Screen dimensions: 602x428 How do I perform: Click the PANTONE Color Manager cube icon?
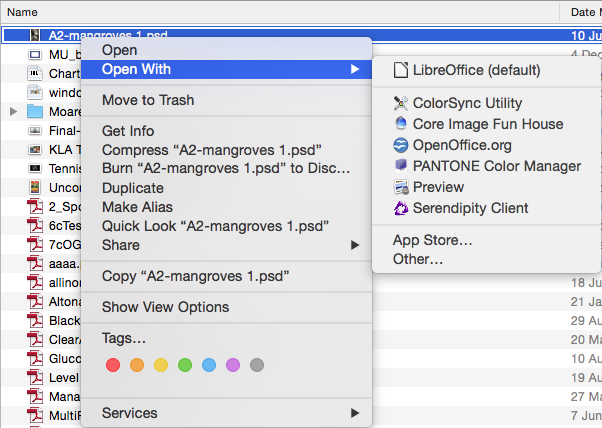400,165
